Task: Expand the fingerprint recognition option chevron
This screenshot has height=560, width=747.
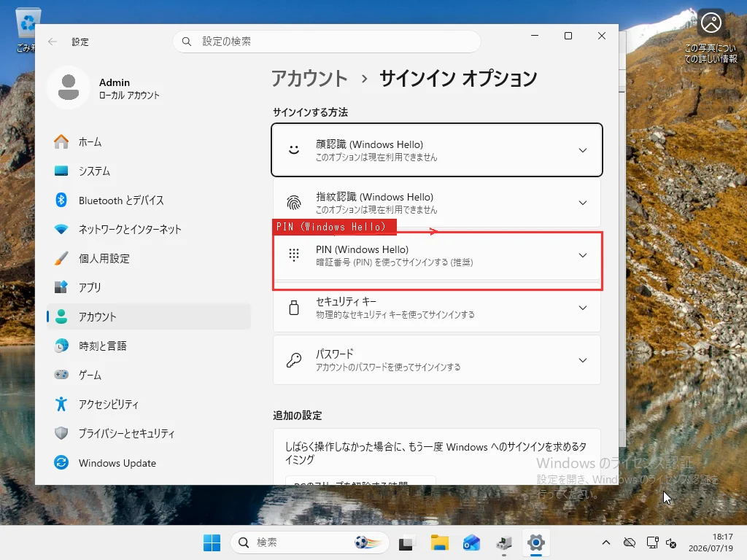Action: [583, 203]
